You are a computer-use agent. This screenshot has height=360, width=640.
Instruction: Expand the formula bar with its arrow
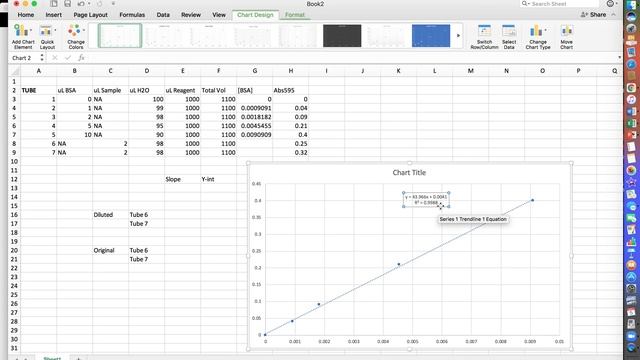coord(619,58)
